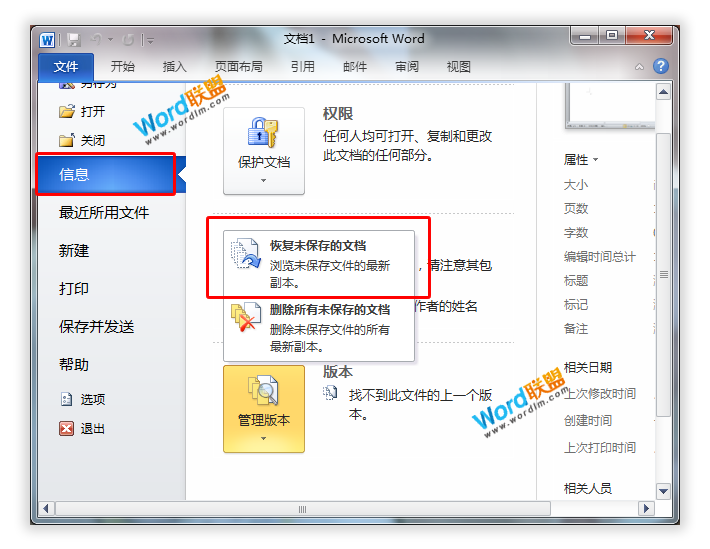Select 最近所用文件 in the sidebar

pyautogui.click(x=104, y=212)
